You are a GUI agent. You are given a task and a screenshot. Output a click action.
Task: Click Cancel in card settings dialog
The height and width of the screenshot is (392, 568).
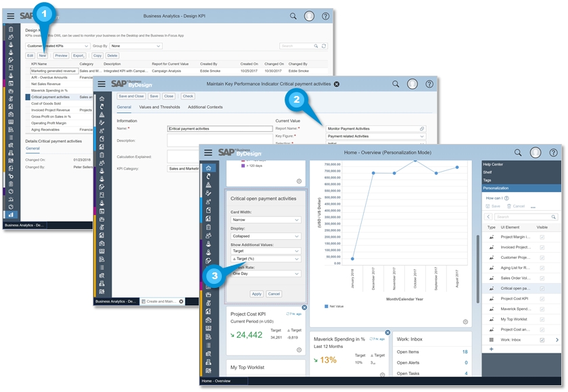pyautogui.click(x=274, y=294)
